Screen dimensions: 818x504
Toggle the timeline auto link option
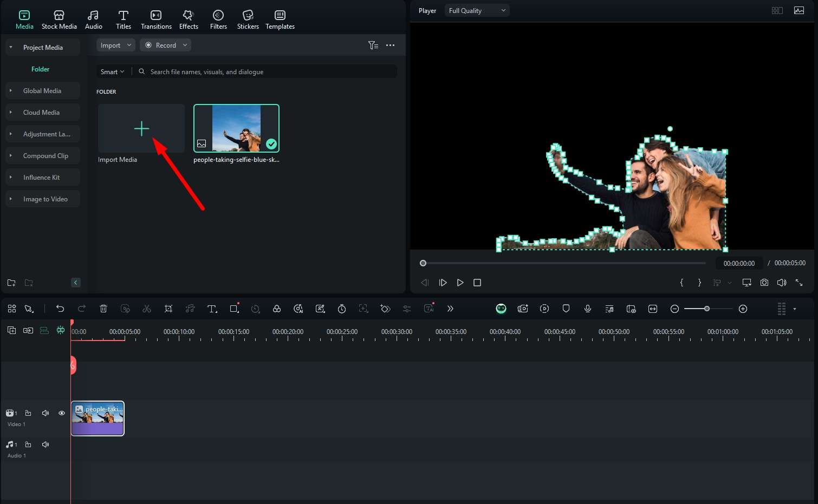[28, 330]
